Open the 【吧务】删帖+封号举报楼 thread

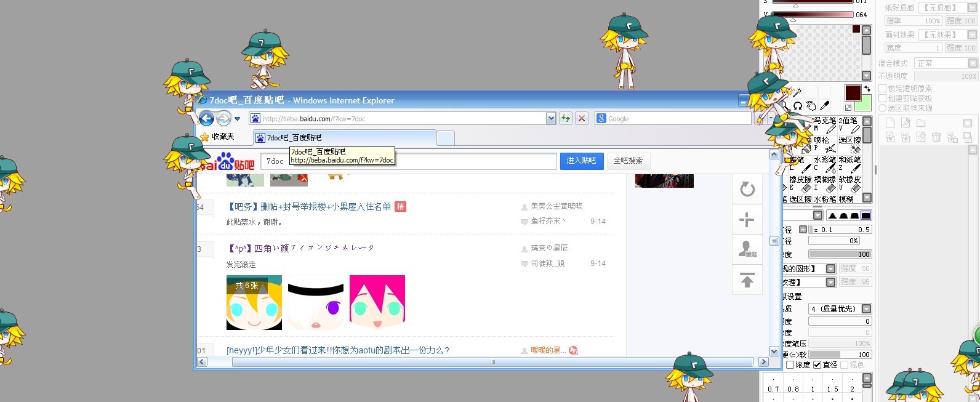(309, 206)
